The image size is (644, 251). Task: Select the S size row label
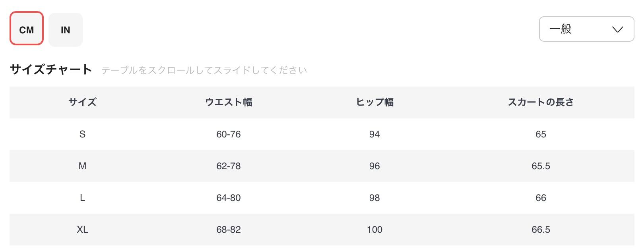pyautogui.click(x=82, y=134)
